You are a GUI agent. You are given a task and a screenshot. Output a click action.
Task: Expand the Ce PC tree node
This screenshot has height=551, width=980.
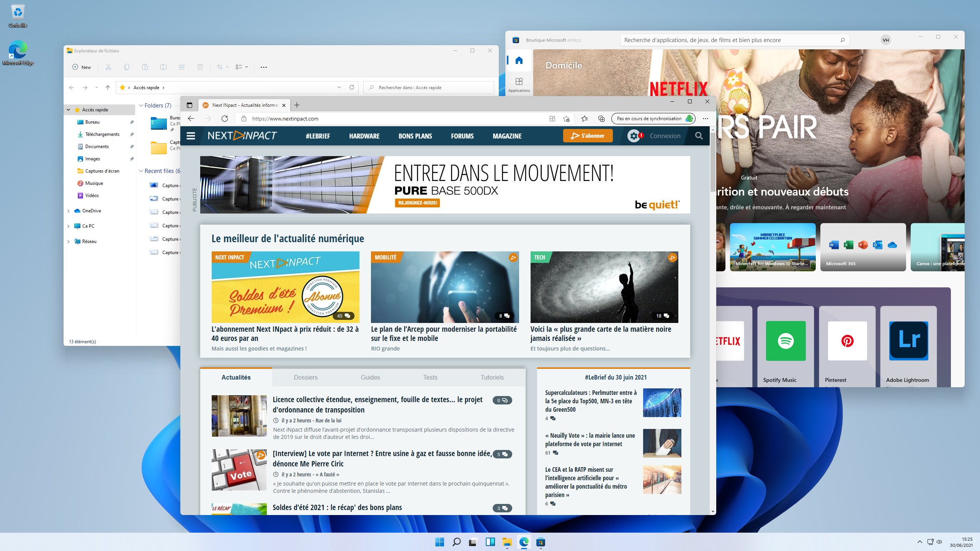[69, 226]
